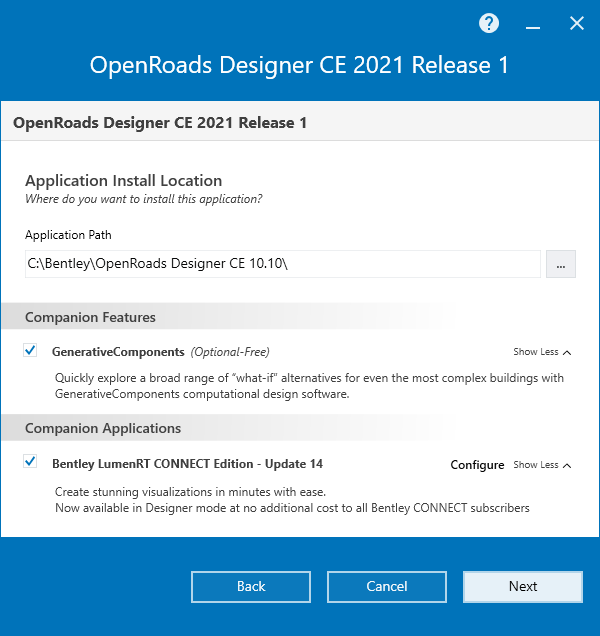Uncheck the Bentley LumenRT checkbox
This screenshot has height=636, width=600.
[x=30, y=461]
